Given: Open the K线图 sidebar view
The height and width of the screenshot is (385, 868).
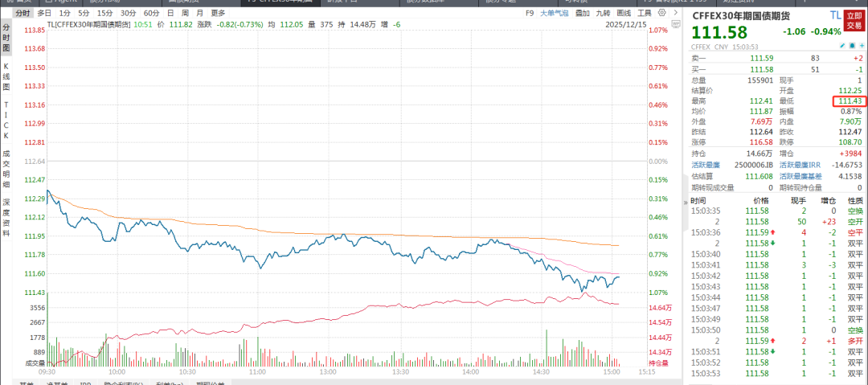Looking at the screenshot, I should click(x=6, y=76).
